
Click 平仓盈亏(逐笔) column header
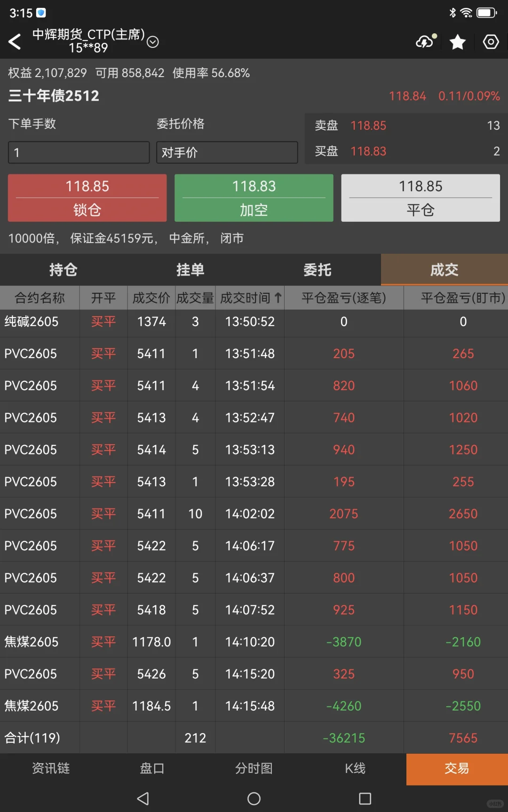click(344, 297)
